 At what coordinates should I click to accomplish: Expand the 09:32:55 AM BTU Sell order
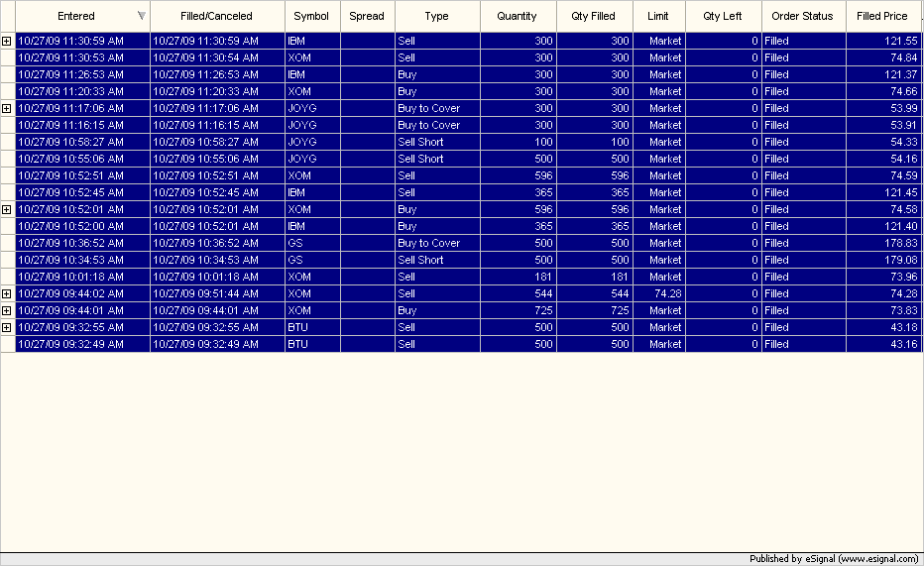tap(7, 327)
